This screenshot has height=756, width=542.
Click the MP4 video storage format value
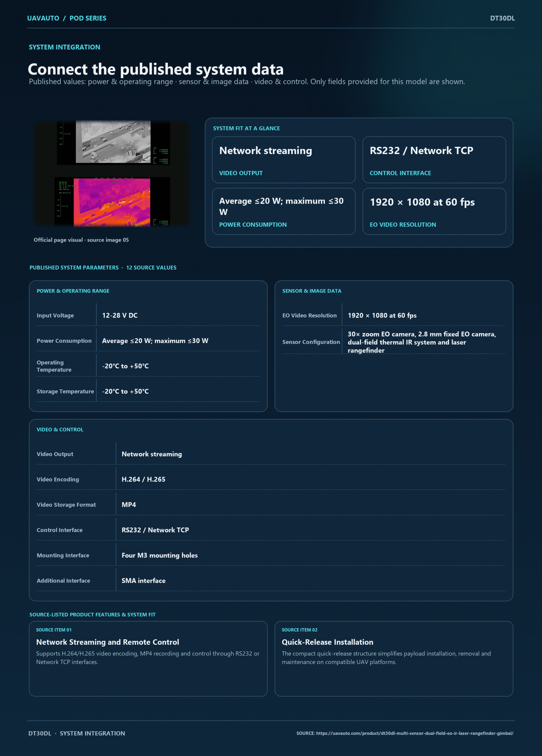click(129, 505)
